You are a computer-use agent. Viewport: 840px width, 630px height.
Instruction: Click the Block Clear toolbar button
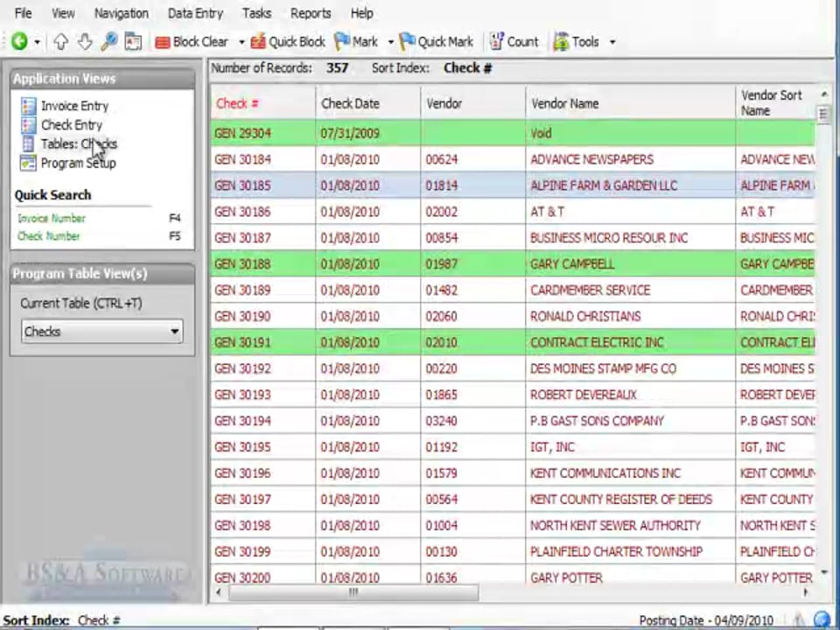click(x=192, y=42)
